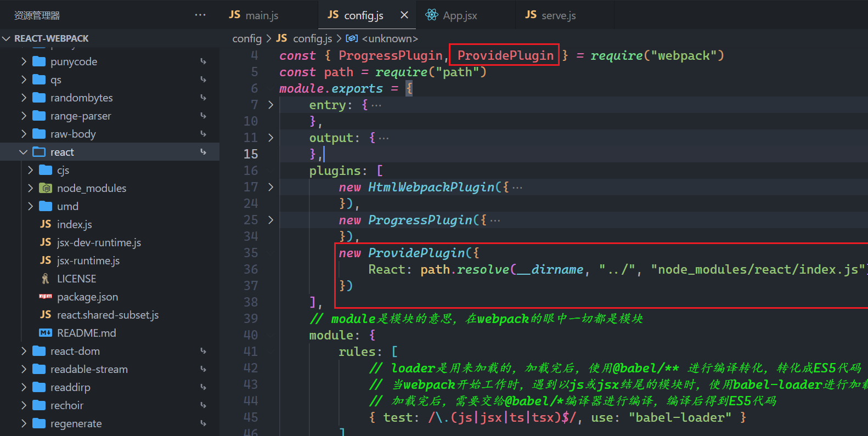Click the qs folder icon
The height and width of the screenshot is (436, 868).
pyautogui.click(x=39, y=80)
